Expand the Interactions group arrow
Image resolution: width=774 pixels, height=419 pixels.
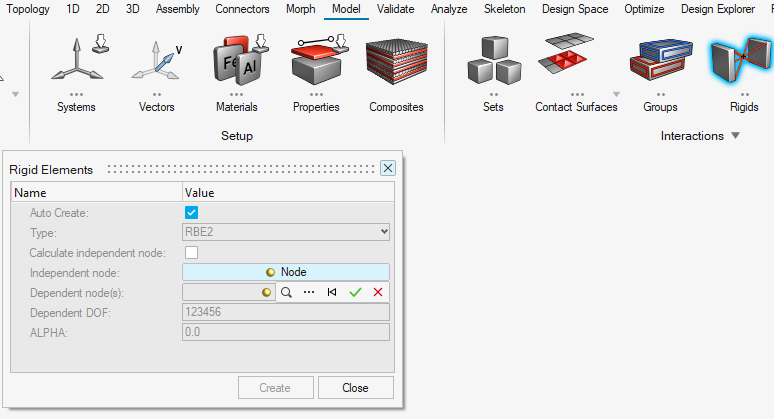click(x=735, y=136)
